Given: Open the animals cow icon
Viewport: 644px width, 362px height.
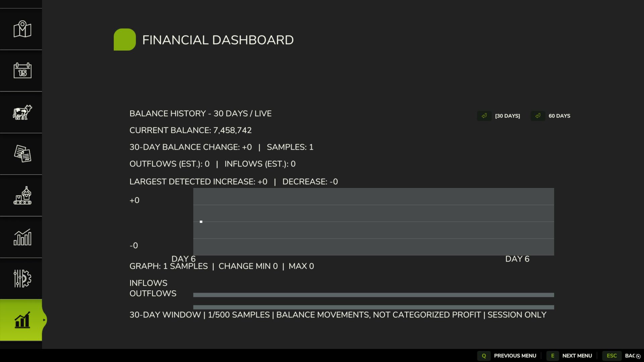Looking at the screenshot, I should point(22,112).
